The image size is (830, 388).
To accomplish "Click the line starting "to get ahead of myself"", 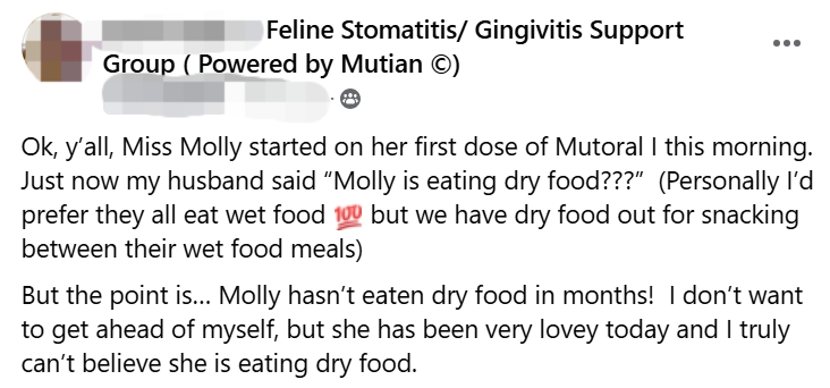I will click(405, 330).
